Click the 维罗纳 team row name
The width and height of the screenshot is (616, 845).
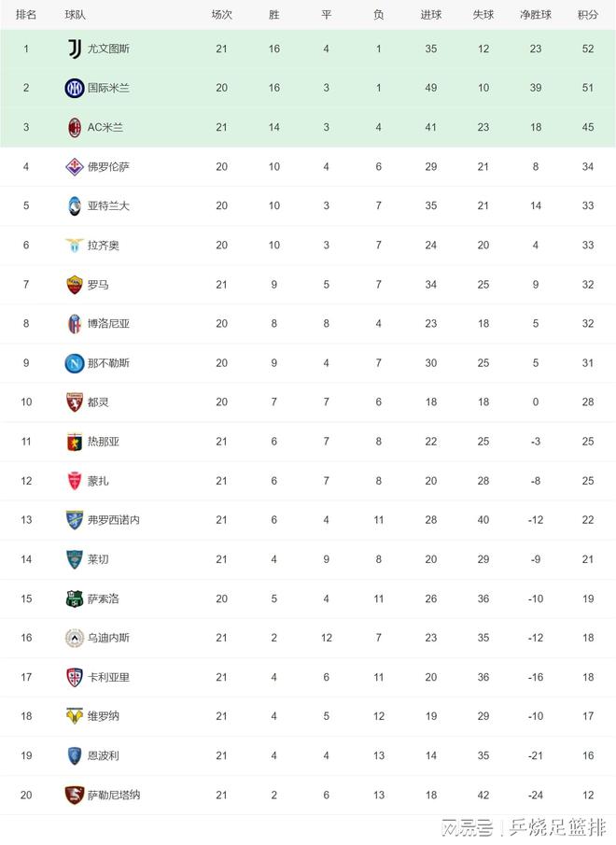coord(103,716)
